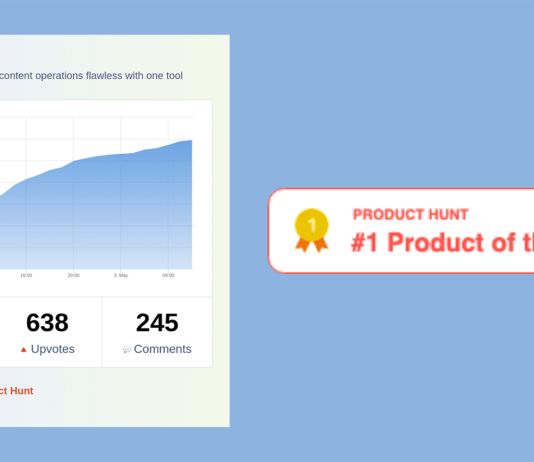Click the comment bubble icon
Image resolution: width=534 pixels, height=462 pixels.
127,350
